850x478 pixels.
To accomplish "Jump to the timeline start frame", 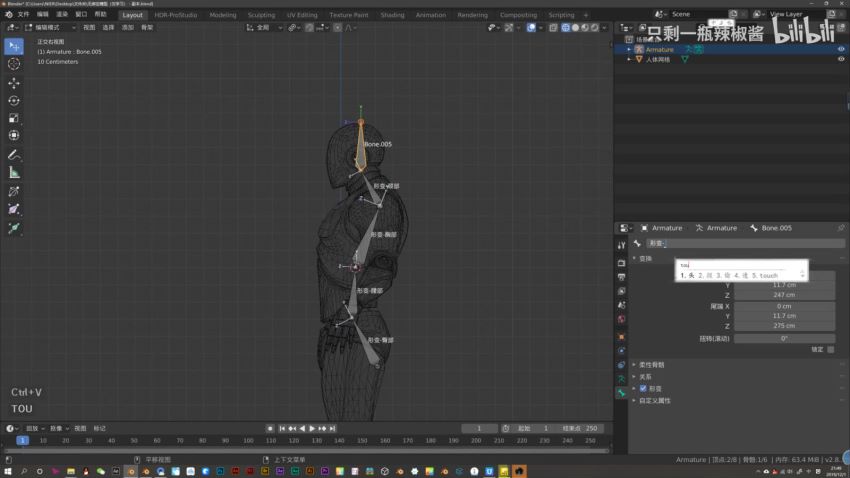I will pyautogui.click(x=282, y=429).
